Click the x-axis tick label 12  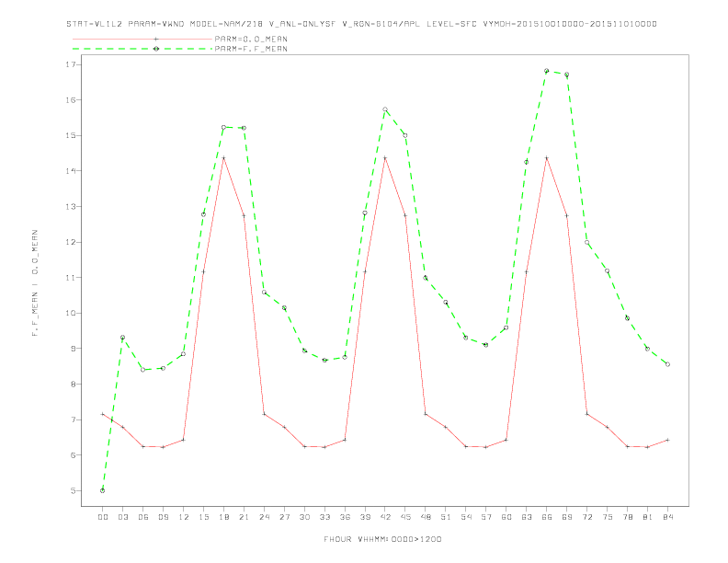pos(184,517)
